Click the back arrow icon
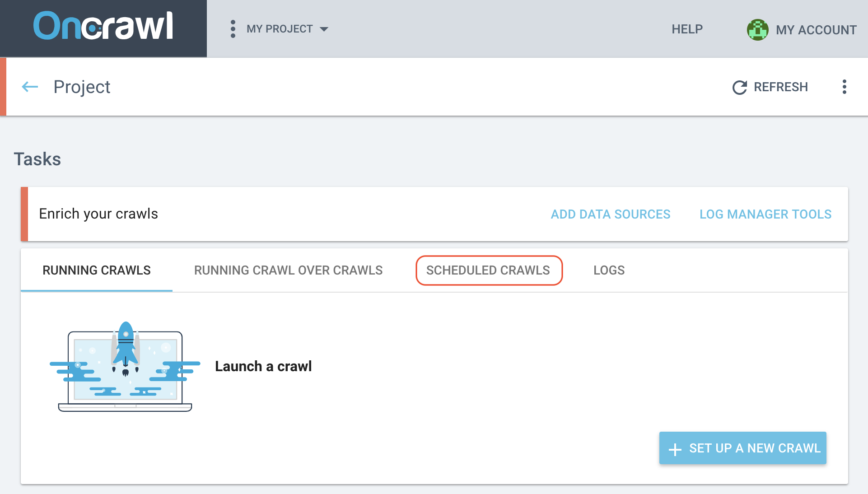The width and height of the screenshot is (868, 494). (x=30, y=86)
